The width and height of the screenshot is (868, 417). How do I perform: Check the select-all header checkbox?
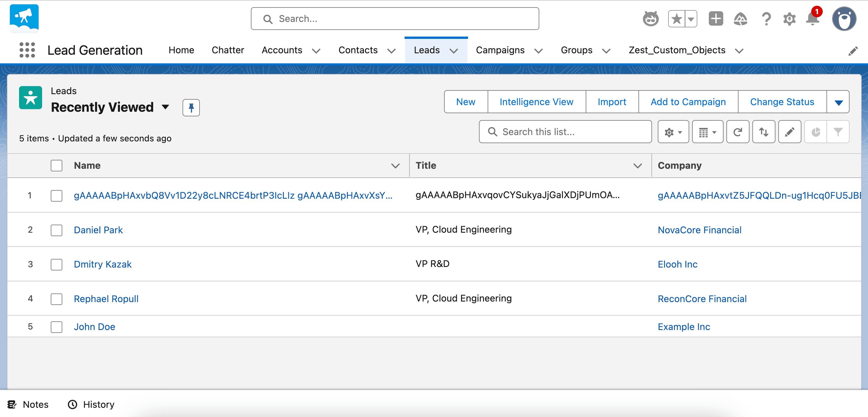57,166
